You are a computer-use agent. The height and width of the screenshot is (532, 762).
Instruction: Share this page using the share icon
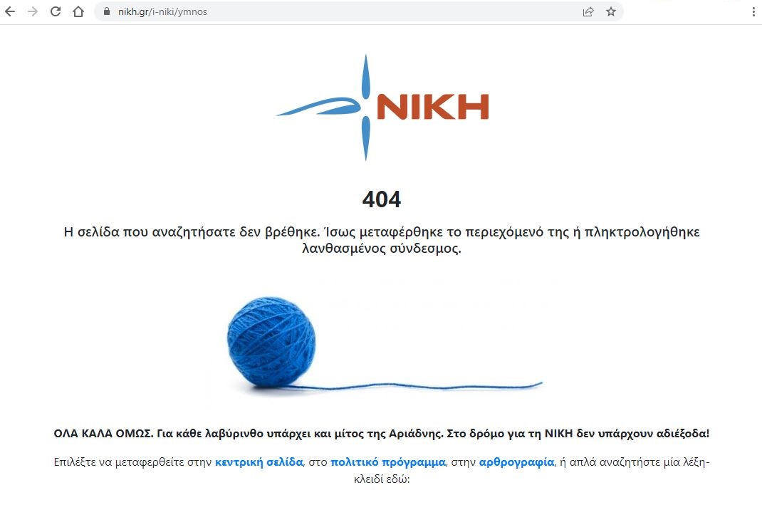[588, 11]
